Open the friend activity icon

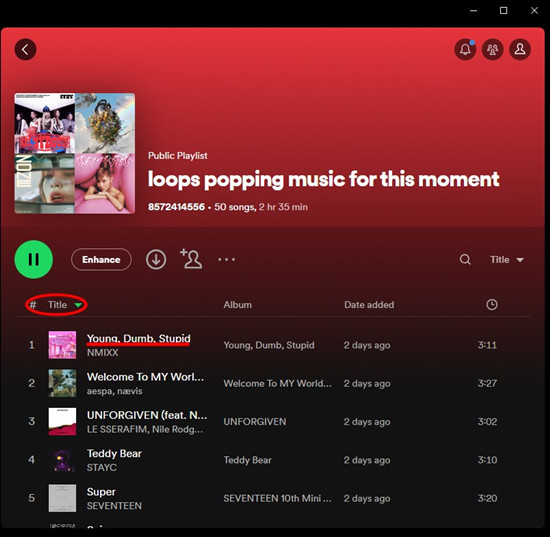pyautogui.click(x=492, y=49)
